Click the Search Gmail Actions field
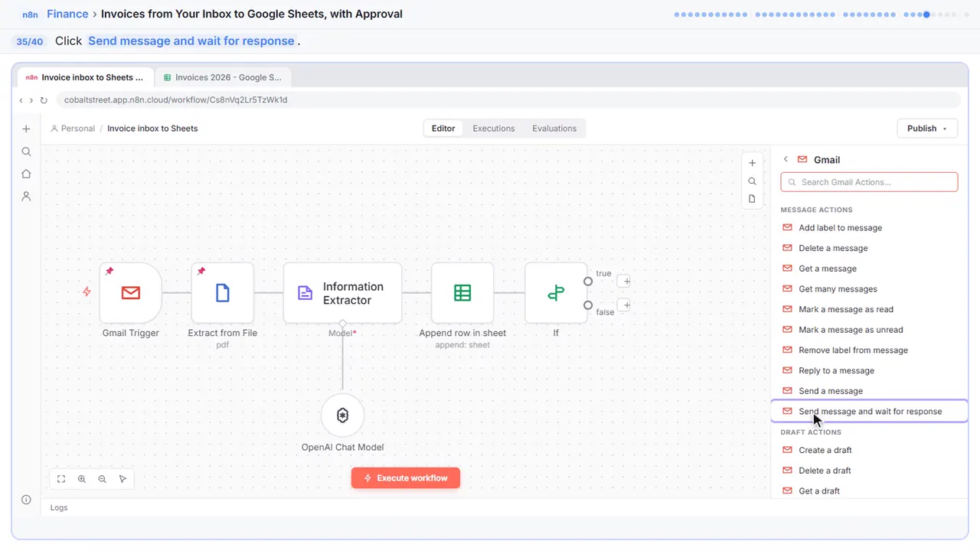The image size is (980, 551). (x=869, y=182)
